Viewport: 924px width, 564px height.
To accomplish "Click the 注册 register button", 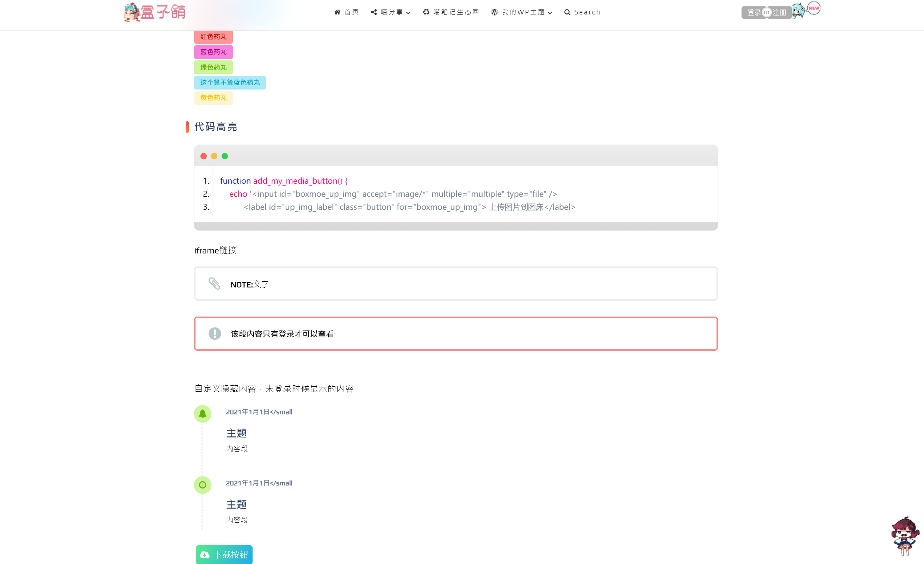I will pyautogui.click(x=779, y=12).
